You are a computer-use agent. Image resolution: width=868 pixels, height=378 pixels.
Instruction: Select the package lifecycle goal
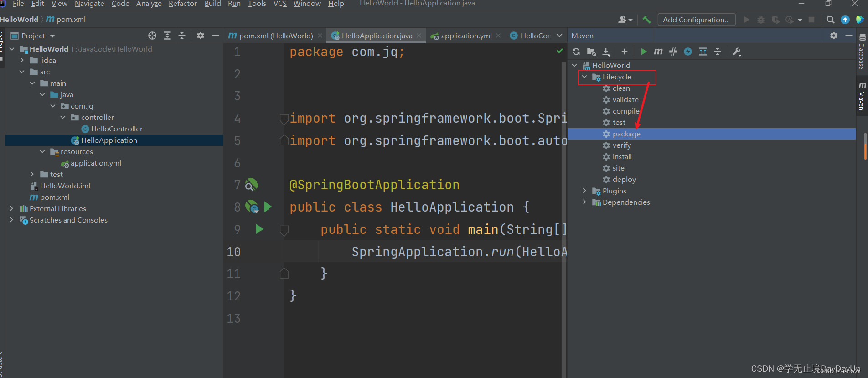click(711, 134)
